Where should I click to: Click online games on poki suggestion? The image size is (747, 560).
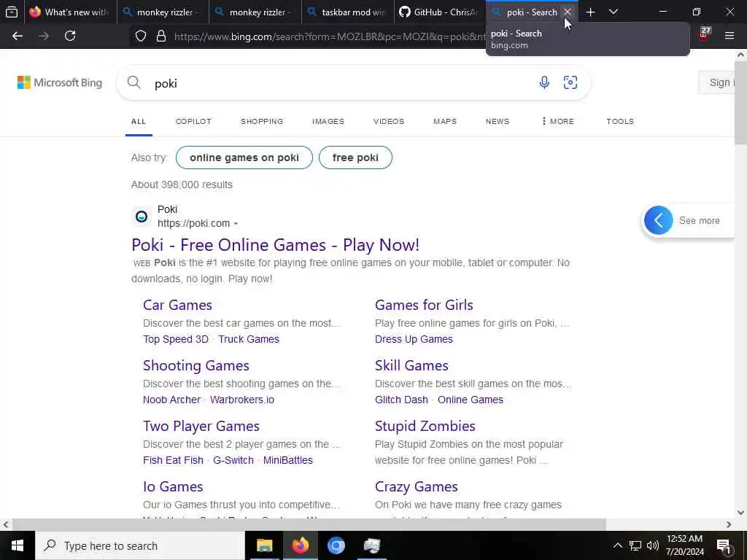(244, 157)
